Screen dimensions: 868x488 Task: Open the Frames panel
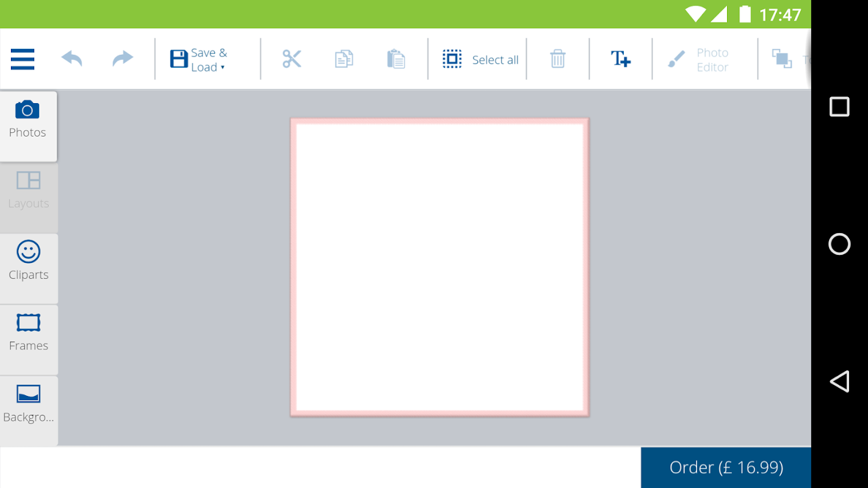click(29, 340)
